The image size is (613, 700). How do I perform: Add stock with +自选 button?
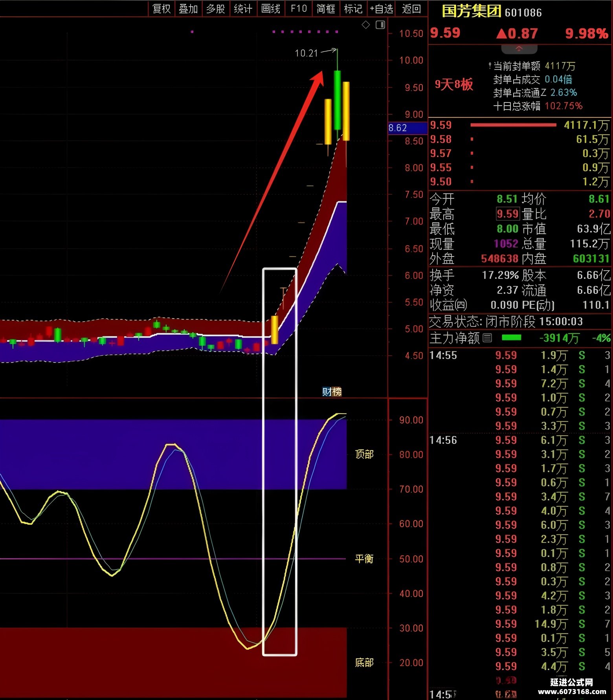pos(381,9)
